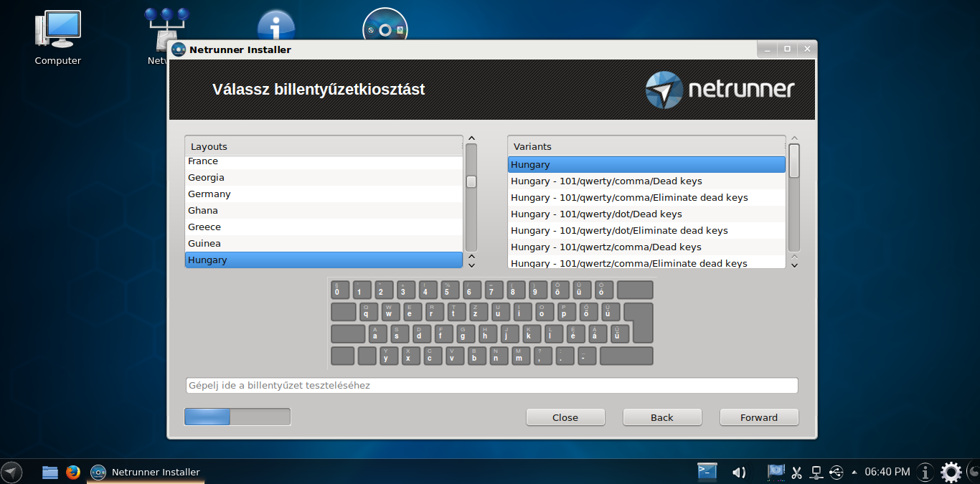This screenshot has height=484, width=980.
Task: Click Variants list bottom scroll-down arrow
Action: (x=794, y=265)
